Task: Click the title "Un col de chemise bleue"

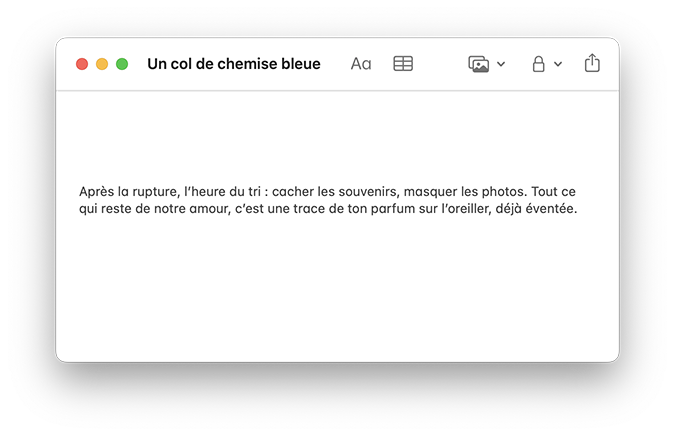Action: coord(234,64)
